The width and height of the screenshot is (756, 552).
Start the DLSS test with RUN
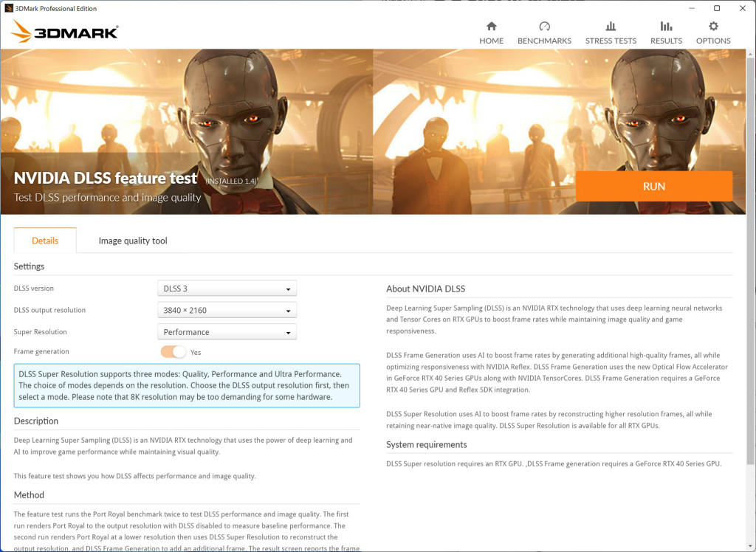(x=654, y=186)
